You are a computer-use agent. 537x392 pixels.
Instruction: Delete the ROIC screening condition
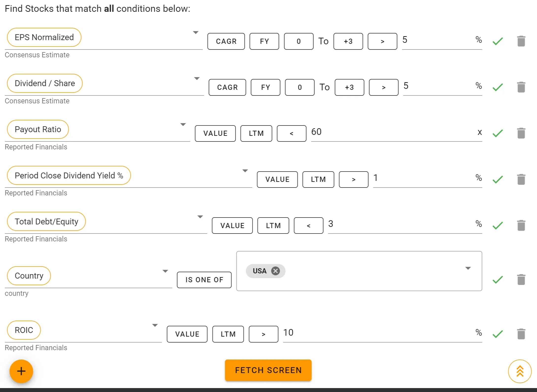click(x=521, y=334)
